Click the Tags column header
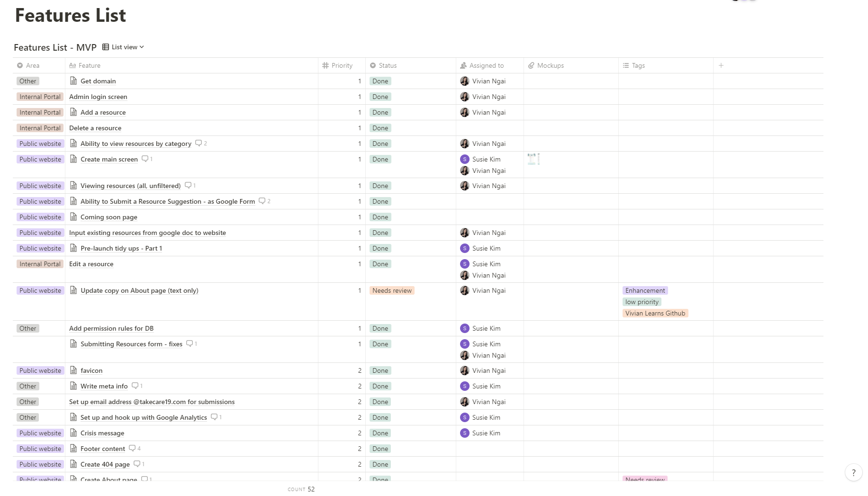868x496 pixels. pos(638,65)
